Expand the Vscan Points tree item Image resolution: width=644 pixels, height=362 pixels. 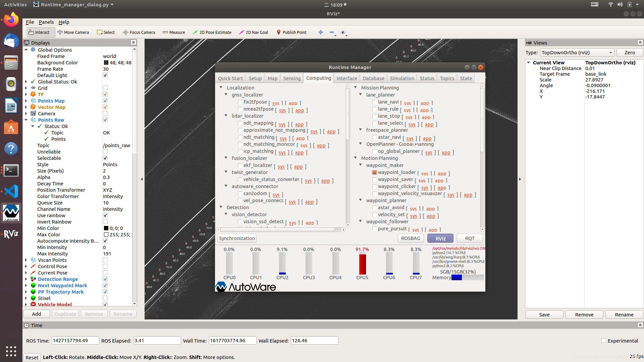(26, 260)
